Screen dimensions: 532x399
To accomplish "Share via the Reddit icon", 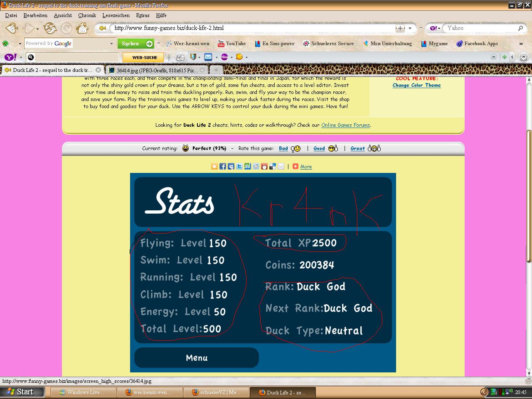I will tap(256, 166).
